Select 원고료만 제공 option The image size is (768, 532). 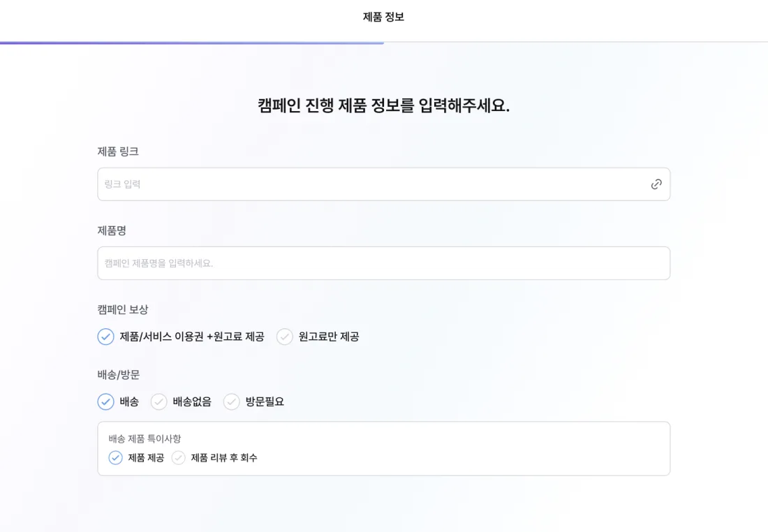[x=318, y=337]
